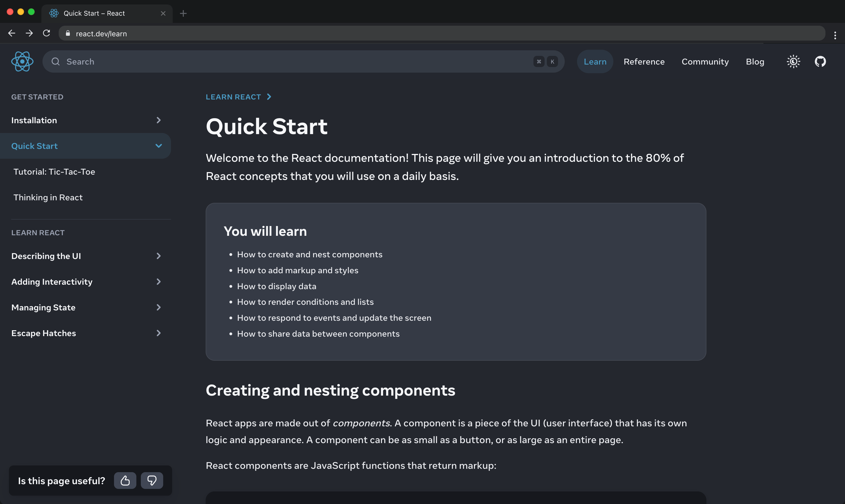
Task: Click 'How to create and nest components'
Action: 310,255
